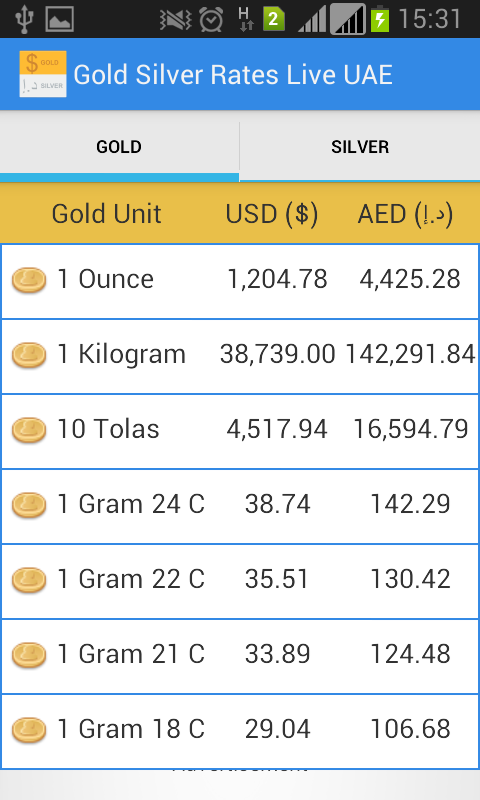This screenshot has height=800, width=480.
Task: Tap the Gold Unit column header
Action: click(107, 213)
